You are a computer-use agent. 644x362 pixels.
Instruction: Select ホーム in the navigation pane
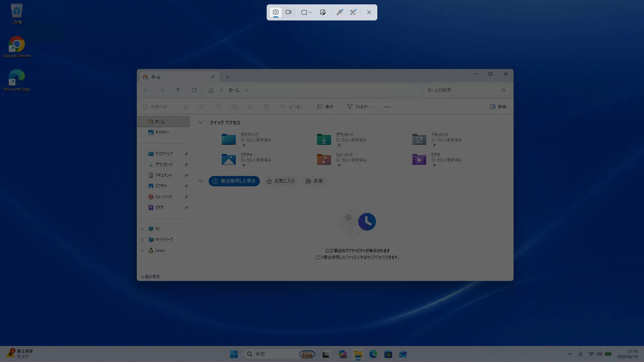[x=163, y=122]
